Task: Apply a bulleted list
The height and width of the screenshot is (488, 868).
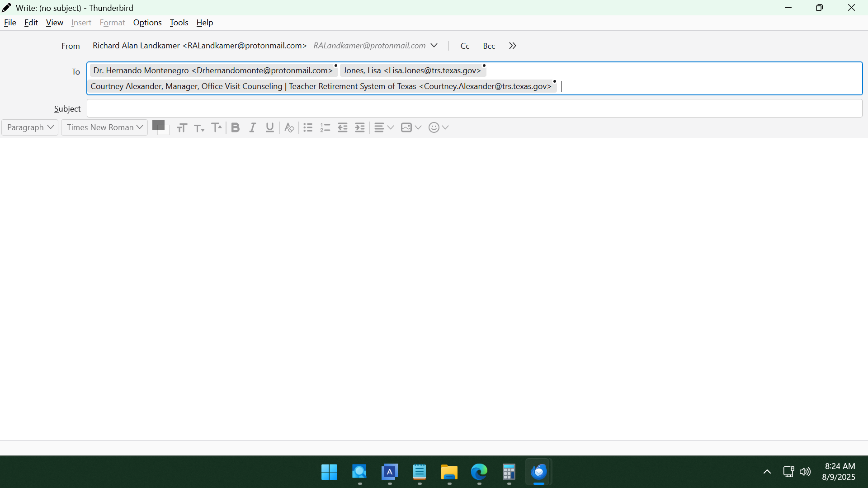Action: pos(308,128)
